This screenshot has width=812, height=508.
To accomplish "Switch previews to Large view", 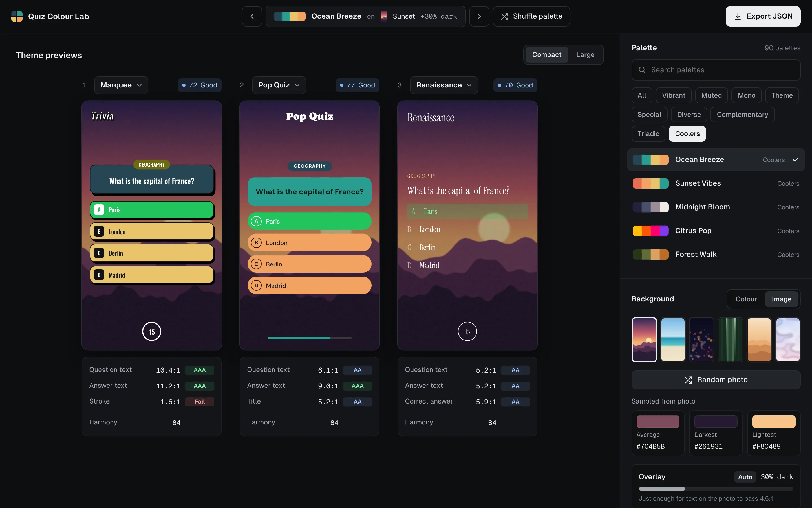I will (585, 55).
